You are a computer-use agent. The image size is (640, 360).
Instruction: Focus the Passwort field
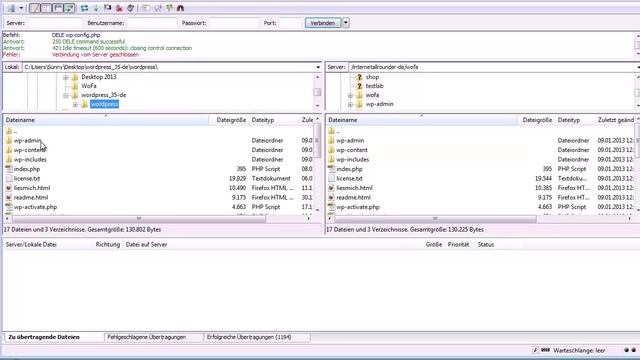tap(234, 23)
